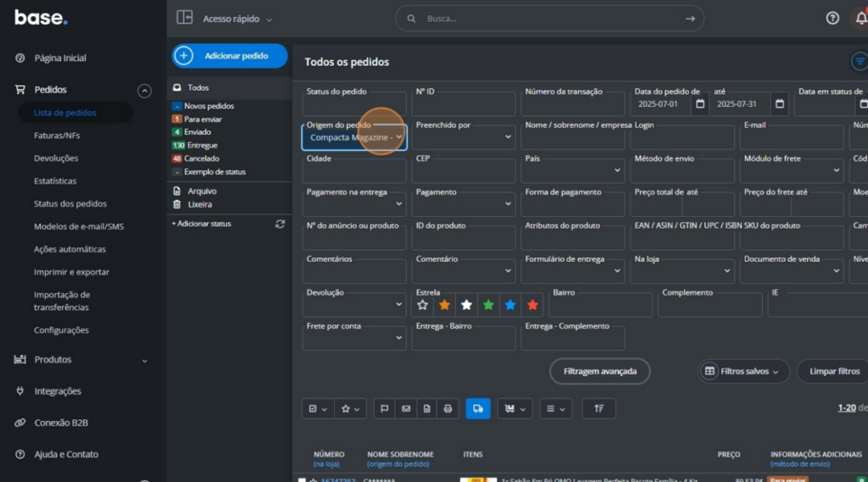Check the first order row checkbox
This screenshot has width=868, height=482.
tap(302, 480)
